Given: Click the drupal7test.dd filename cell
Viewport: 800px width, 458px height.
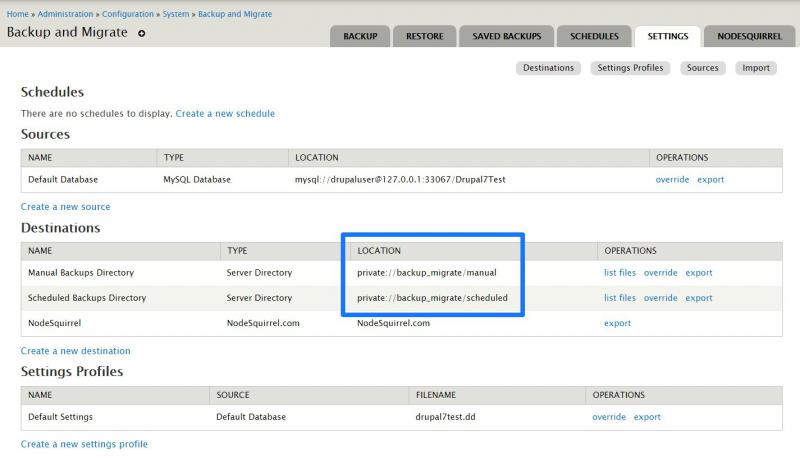Looking at the screenshot, I should [445, 417].
